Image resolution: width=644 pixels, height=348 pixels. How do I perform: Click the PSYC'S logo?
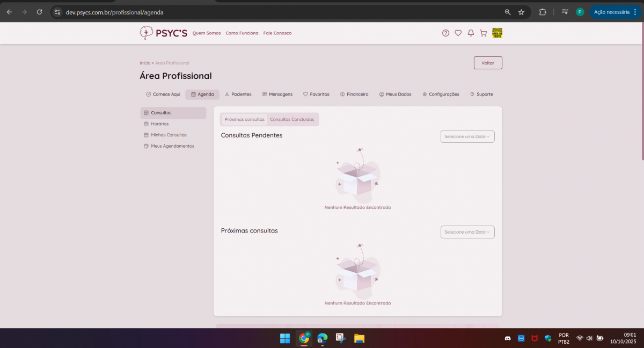click(x=164, y=33)
